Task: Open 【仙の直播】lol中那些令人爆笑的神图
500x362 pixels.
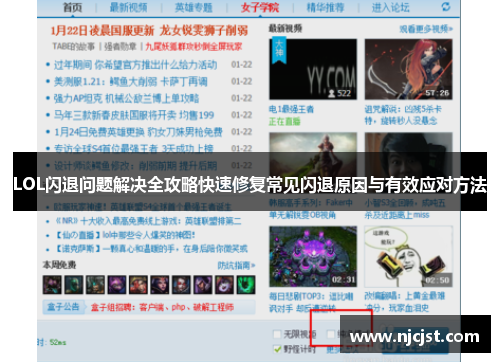Action: (125, 235)
